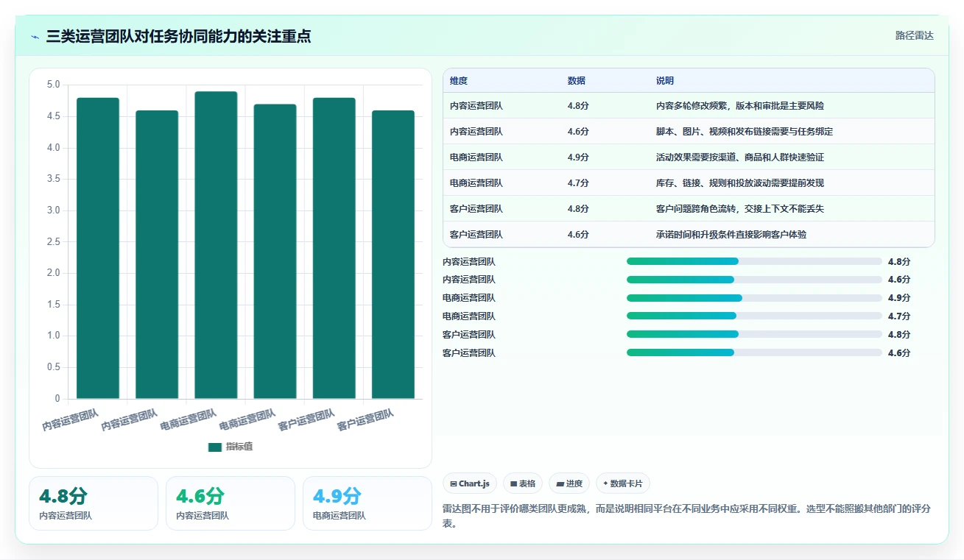Click the 4.9分 progress bar for 电商运营团队
964x560 pixels.
point(754,298)
